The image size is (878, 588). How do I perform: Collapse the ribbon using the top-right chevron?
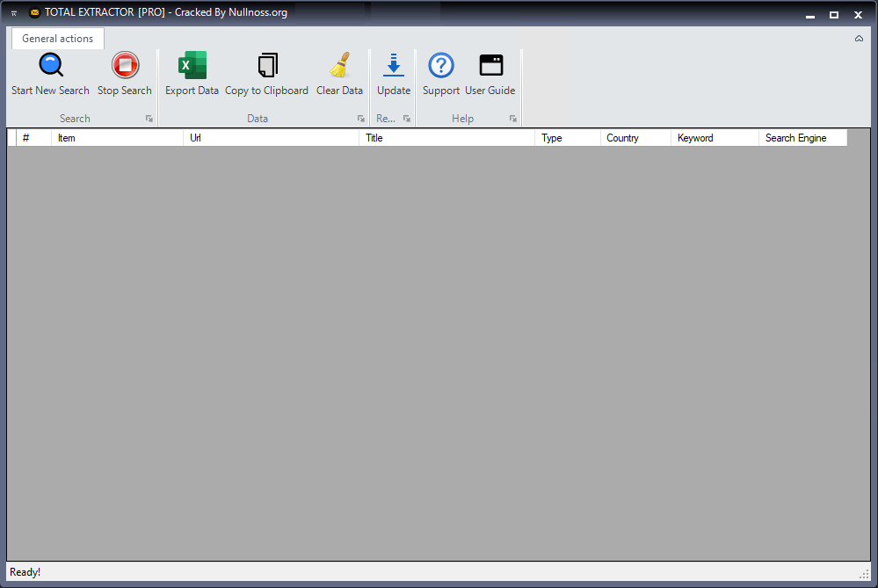click(859, 39)
